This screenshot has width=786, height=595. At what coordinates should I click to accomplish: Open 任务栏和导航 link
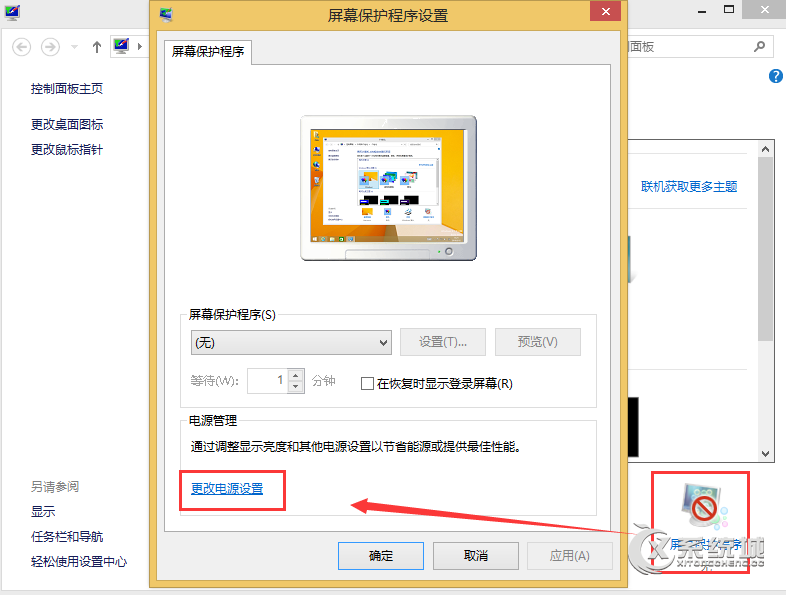67,537
